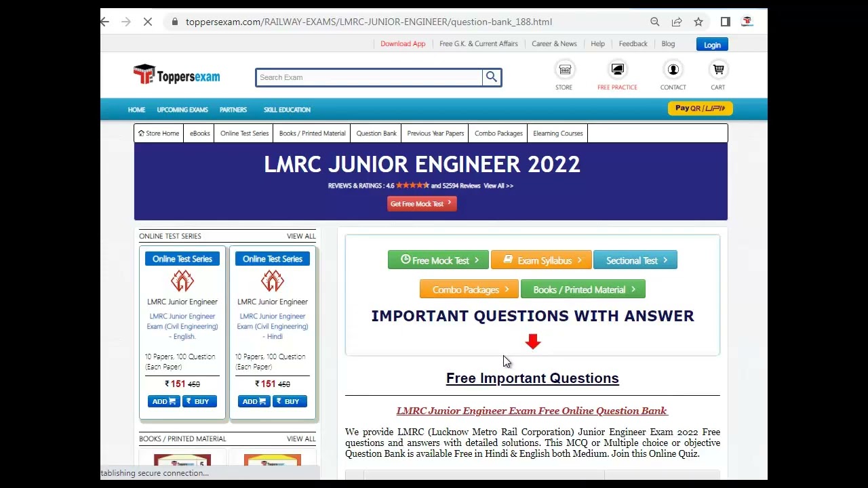Screen dimensions: 868x488
Task: Click the Sectional Test button
Action: [635, 260]
